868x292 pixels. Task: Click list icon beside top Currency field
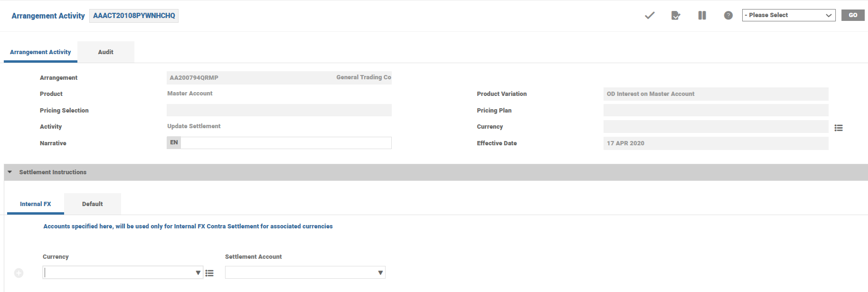pos(839,128)
